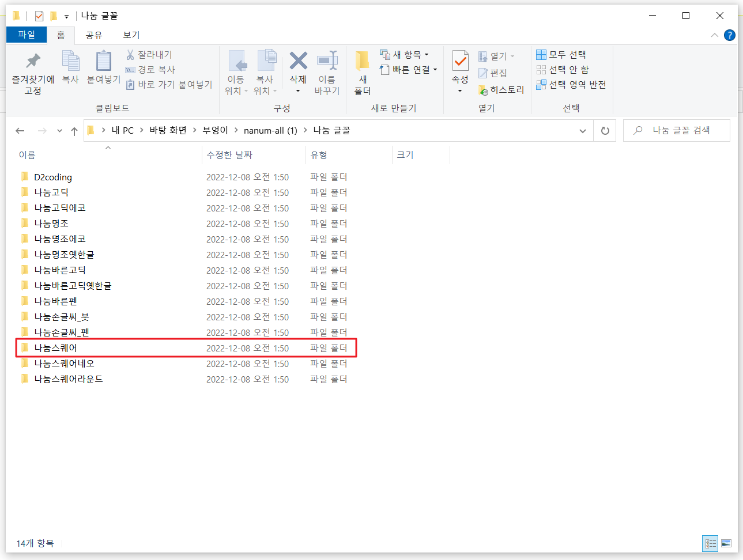
Task: Switch to the 보기 (View) tab
Action: click(x=131, y=35)
